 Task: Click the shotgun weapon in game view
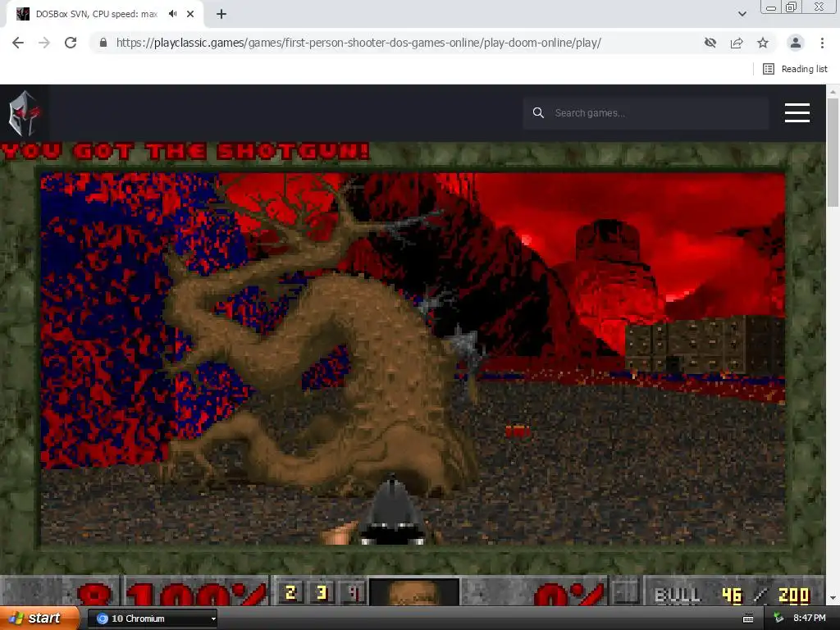(391, 510)
